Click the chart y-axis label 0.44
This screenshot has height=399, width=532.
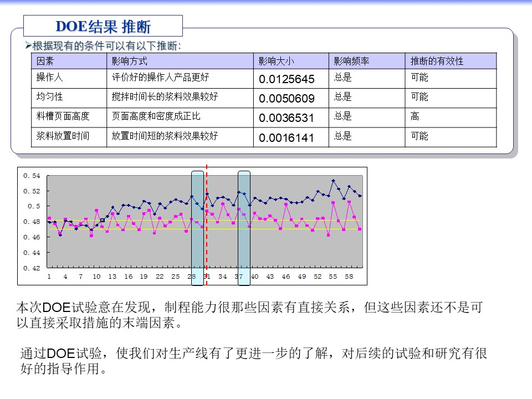click(32, 253)
